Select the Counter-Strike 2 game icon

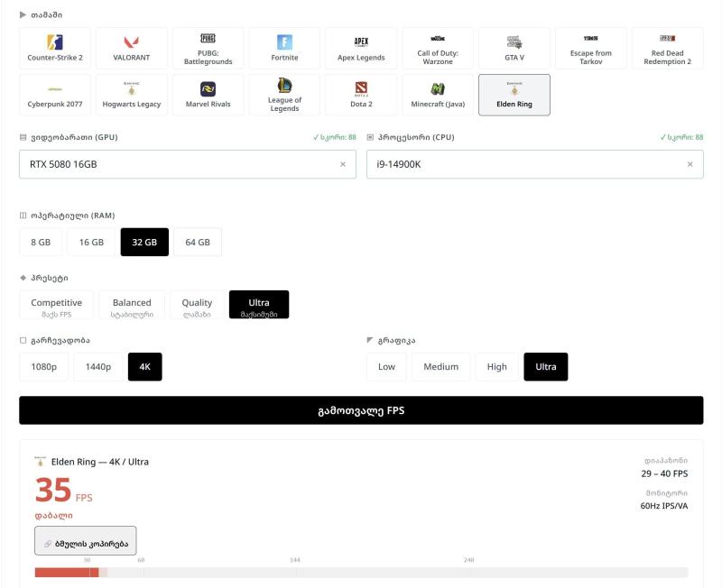pos(54,47)
